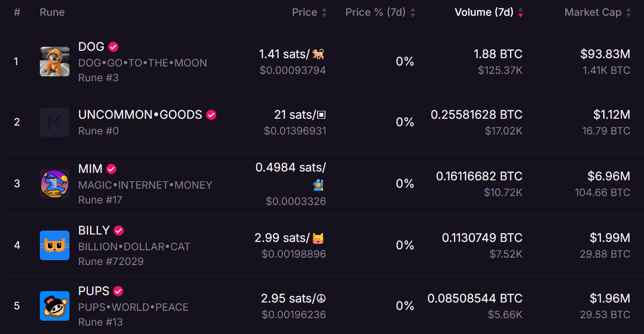Open the PUPS monkey avatar icon
This screenshot has width=644, height=334.
(55, 306)
